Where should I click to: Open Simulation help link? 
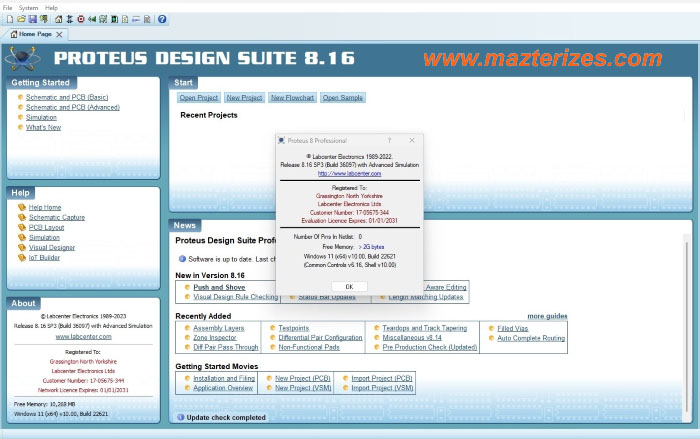coord(44,238)
